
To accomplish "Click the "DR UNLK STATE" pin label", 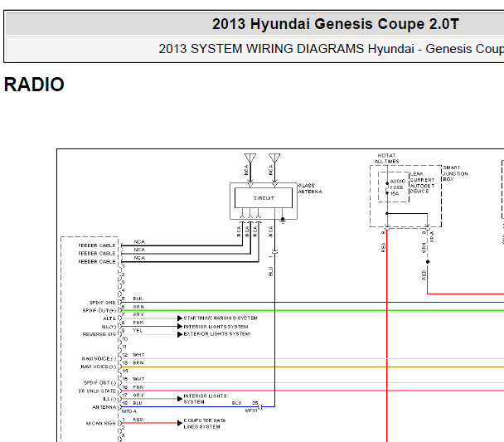I will click(97, 391).
